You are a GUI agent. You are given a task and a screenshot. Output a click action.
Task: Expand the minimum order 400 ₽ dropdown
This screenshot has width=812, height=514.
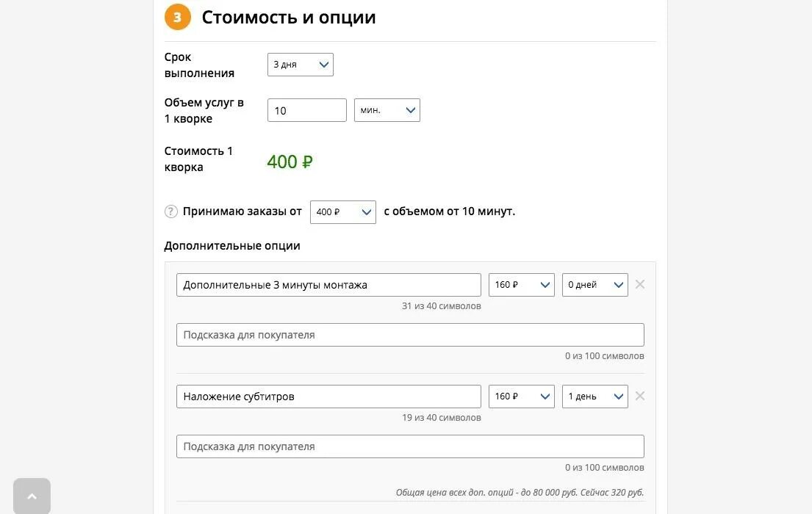pos(342,212)
